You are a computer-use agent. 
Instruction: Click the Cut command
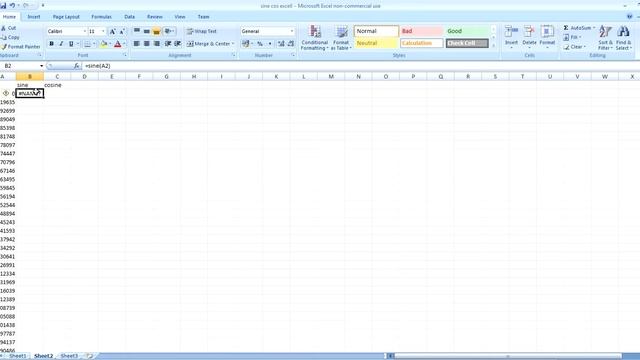point(9,28)
